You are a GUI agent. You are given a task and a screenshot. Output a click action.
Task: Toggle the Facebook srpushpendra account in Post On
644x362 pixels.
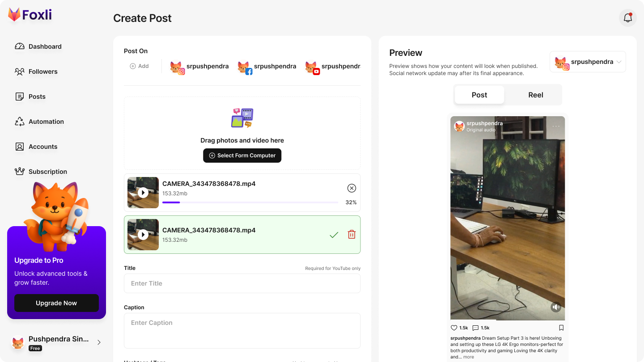click(x=267, y=67)
